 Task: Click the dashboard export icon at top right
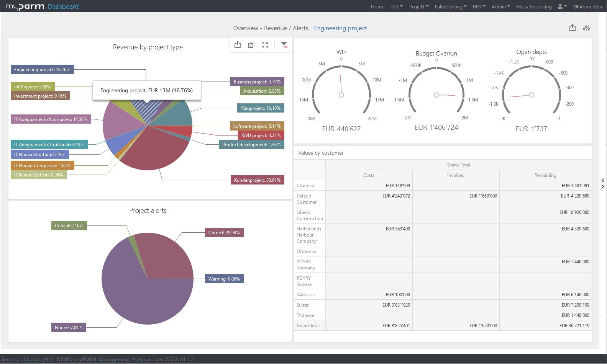click(572, 28)
